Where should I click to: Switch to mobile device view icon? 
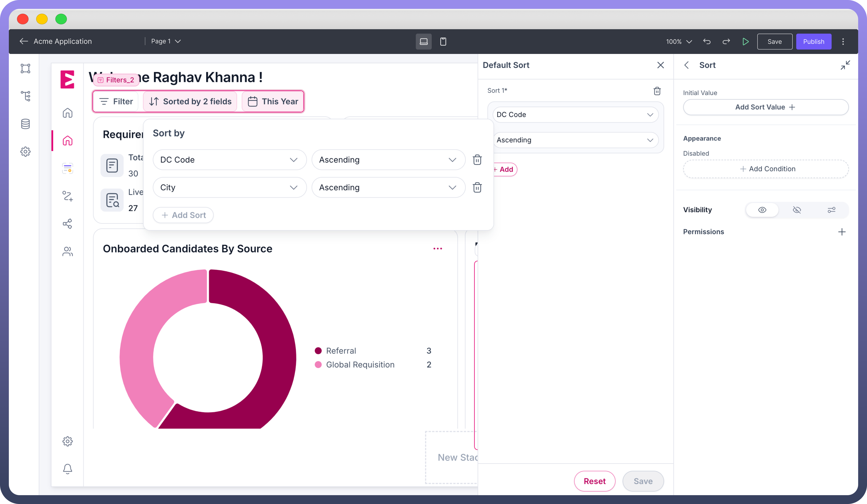pyautogui.click(x=443, y=42)
